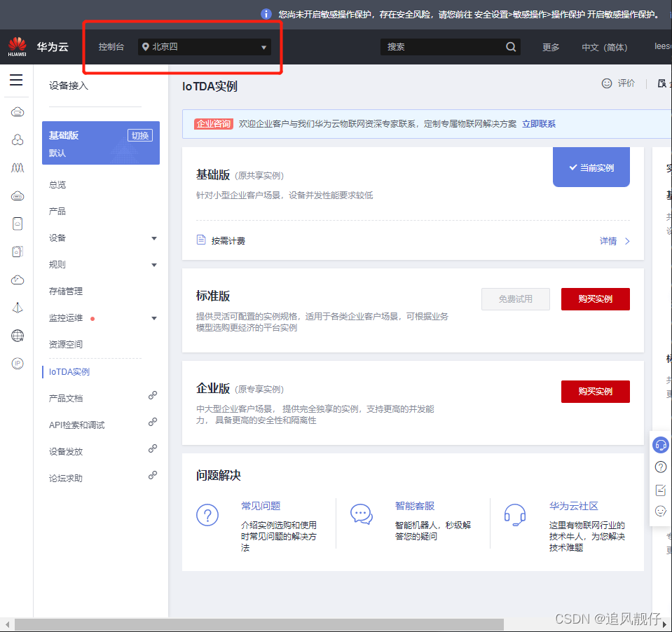Click the 企业咨询 red tag
This screenshot has width=672, height=632.
(x=214, y=124)
